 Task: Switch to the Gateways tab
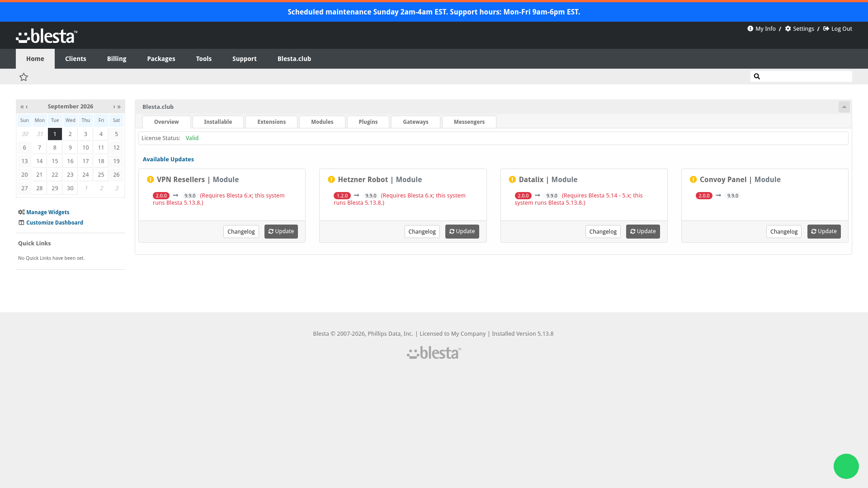pyautogui.click(x=415, y=122)
